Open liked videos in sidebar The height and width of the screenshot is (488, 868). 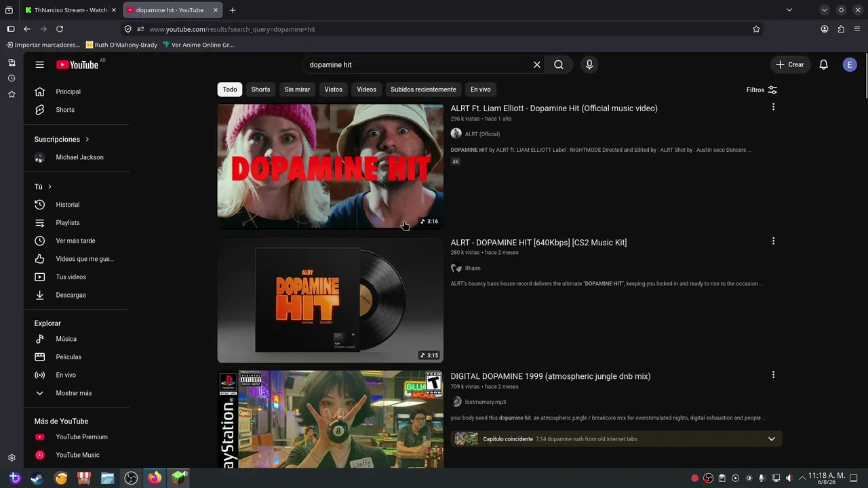click(76, 259)
